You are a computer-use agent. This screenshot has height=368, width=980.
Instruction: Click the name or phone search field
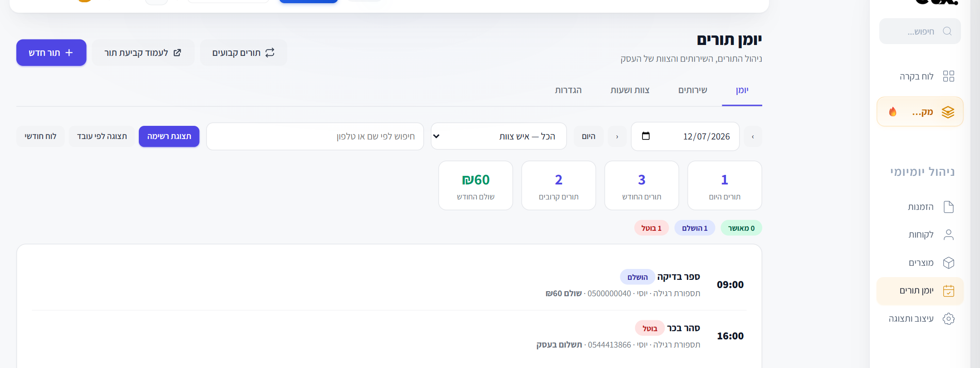pyautogui.click(x=315, y=136)
